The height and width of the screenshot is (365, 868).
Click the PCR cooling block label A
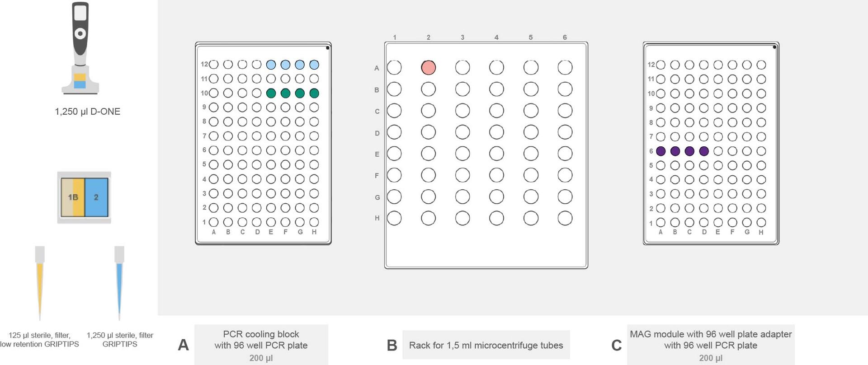pyautogui.click(x=261, y=346)
